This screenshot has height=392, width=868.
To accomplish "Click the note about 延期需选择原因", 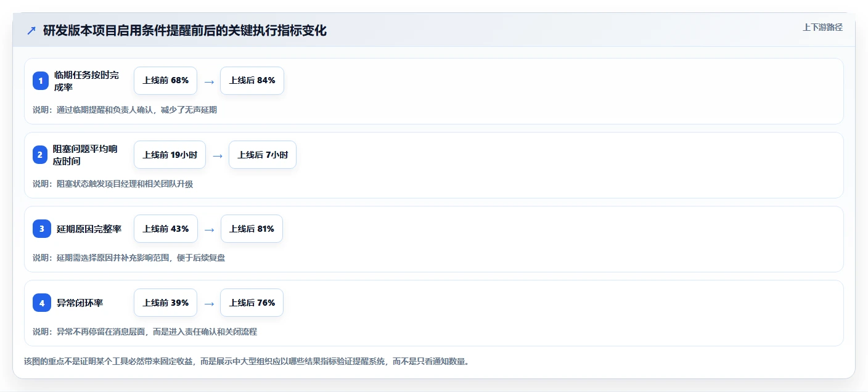I will click(x=129, y=258).
